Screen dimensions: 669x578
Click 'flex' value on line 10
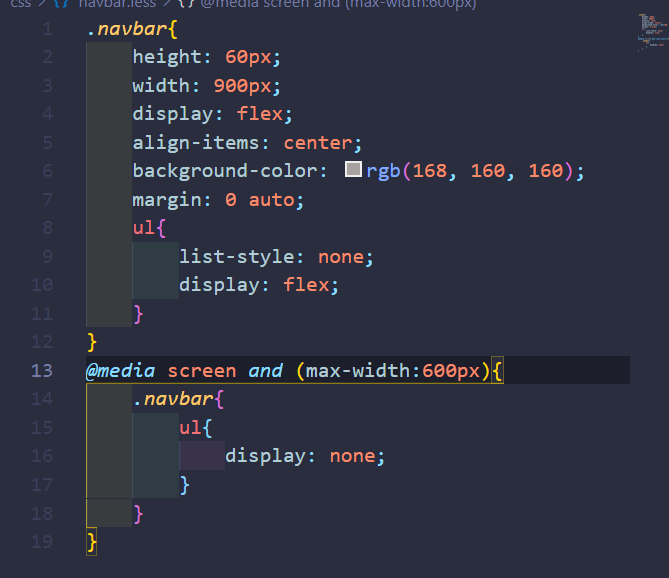coord(306,285)
